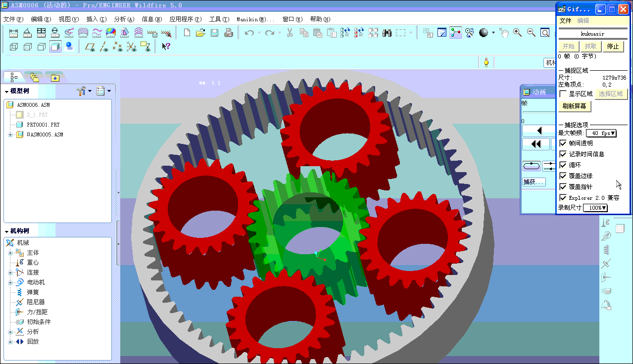Toggle annotation element display
Screen dimensions: 633x364
pos(146,46)
